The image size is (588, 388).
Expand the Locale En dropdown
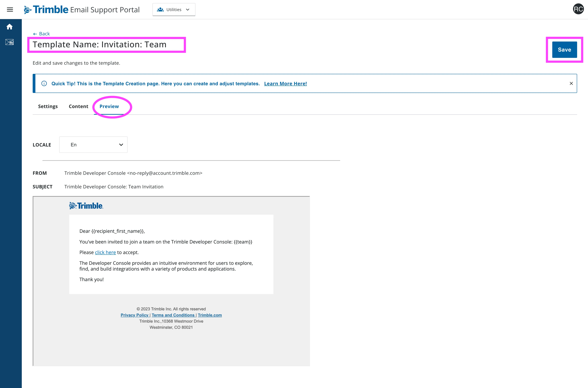click(x=93, y=145)
